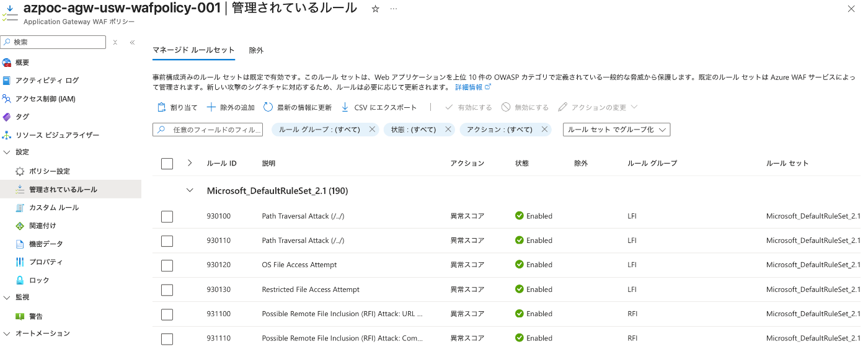Click 除外の追加 plus button
Viewport: 868px width, 349px height.
231,107
